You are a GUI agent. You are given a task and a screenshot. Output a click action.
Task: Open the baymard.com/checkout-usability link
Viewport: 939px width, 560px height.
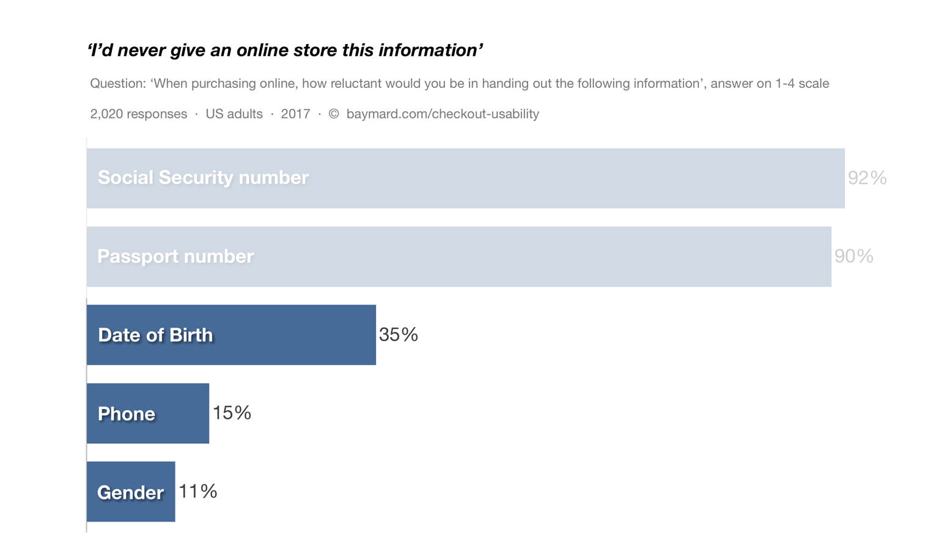[x=443, y=114]
